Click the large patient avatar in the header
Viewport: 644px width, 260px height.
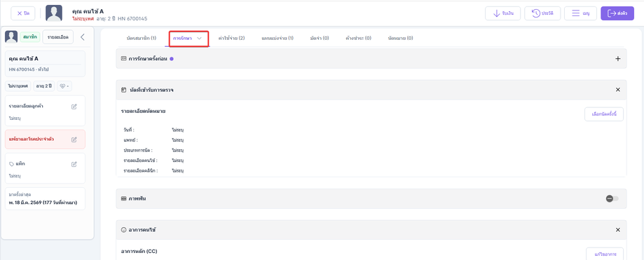click(x=54, y=13)
